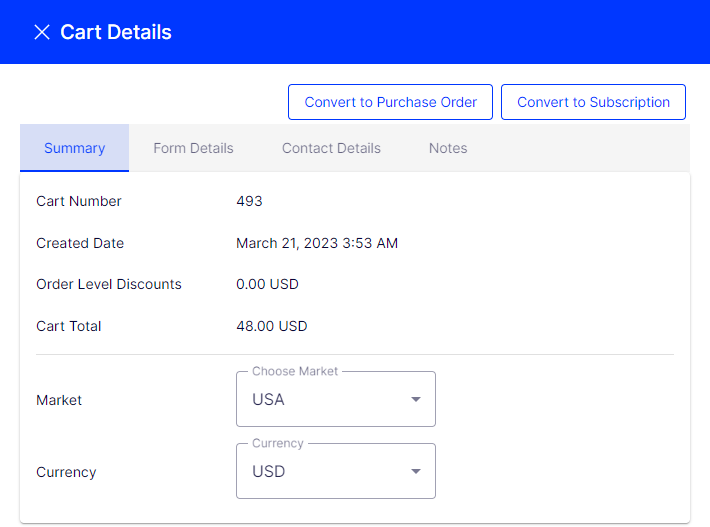Viewport: 710px width, 527px height.
Task: Click the USA value in Choose Market field
Action: 269,399
